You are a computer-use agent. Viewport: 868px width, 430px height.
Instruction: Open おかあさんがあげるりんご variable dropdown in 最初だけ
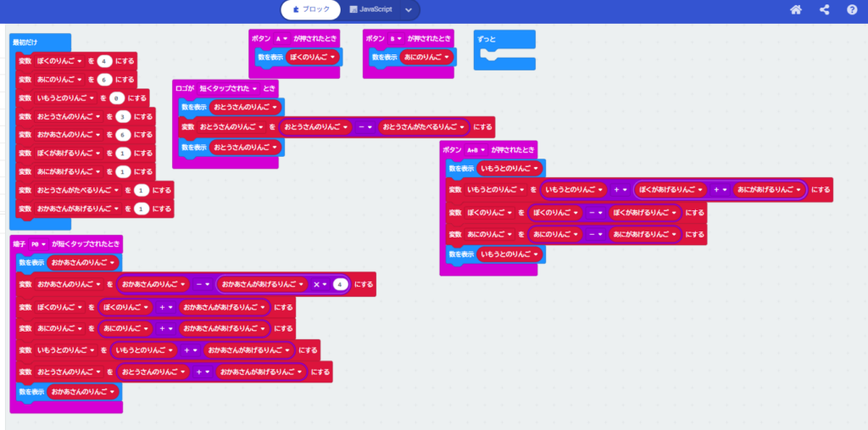tap(77, 209)
